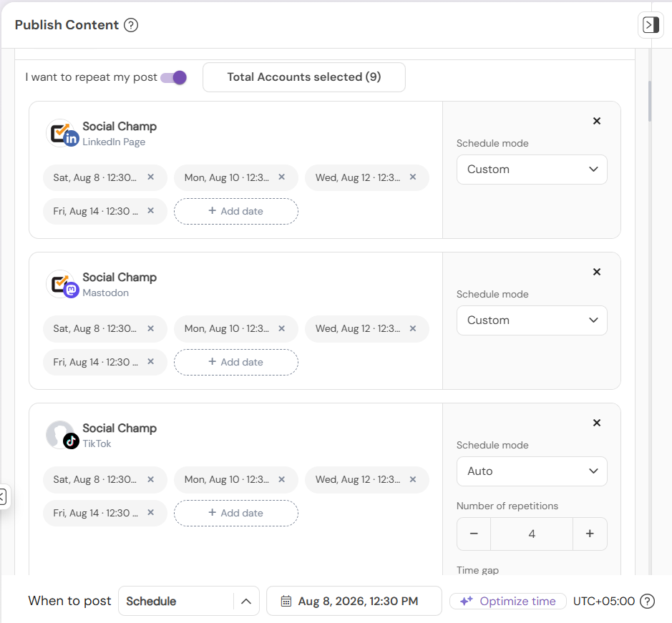The width and height of the screenshot is (672, 623).
Task: Delete Wed, Aug 12 date from TikTok
Action: [x=413, y=479]
